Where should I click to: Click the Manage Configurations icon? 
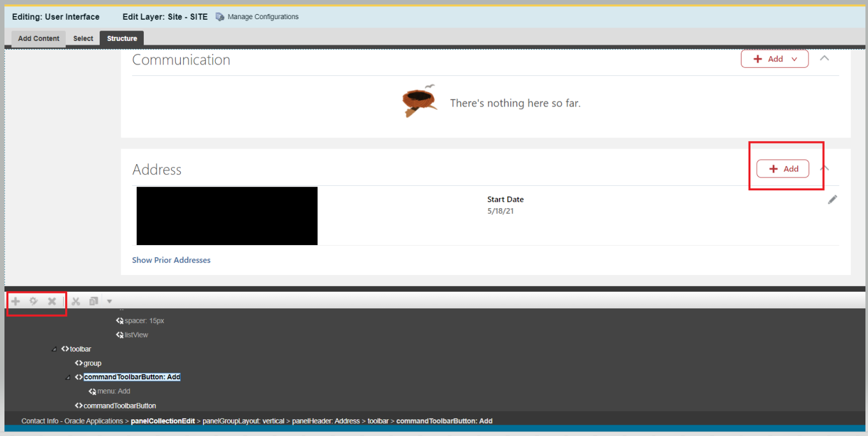[219, 17]
